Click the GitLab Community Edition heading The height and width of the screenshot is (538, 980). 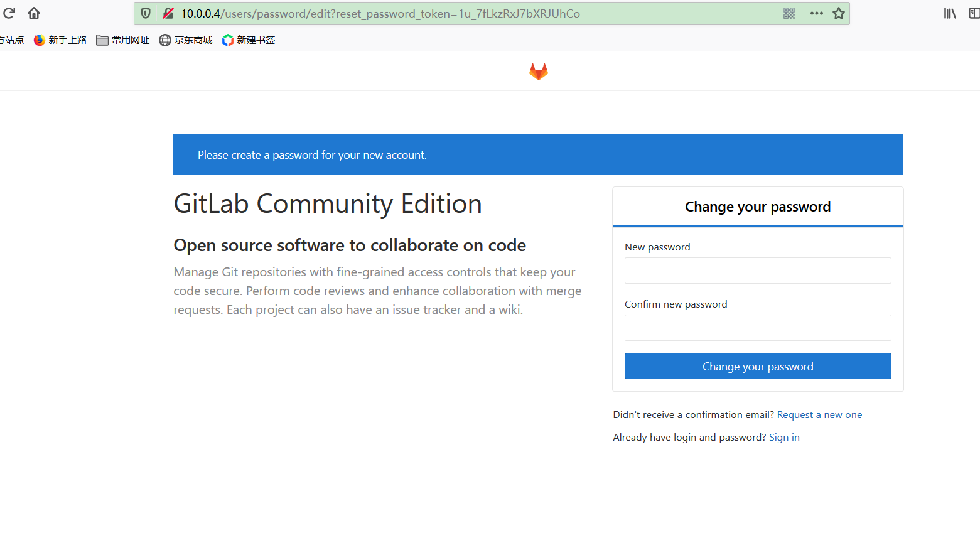(x=328, y=204)
